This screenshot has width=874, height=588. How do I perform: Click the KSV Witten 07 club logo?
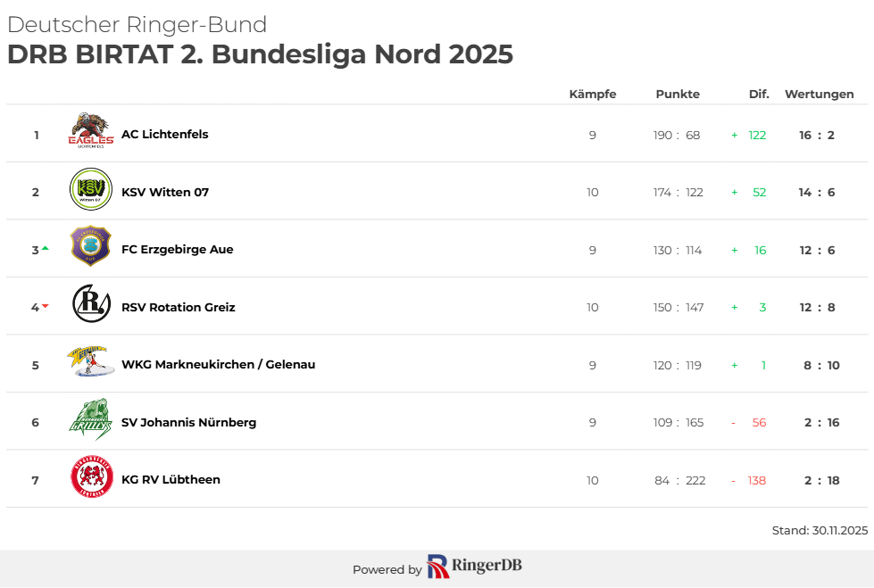[91, 189]
